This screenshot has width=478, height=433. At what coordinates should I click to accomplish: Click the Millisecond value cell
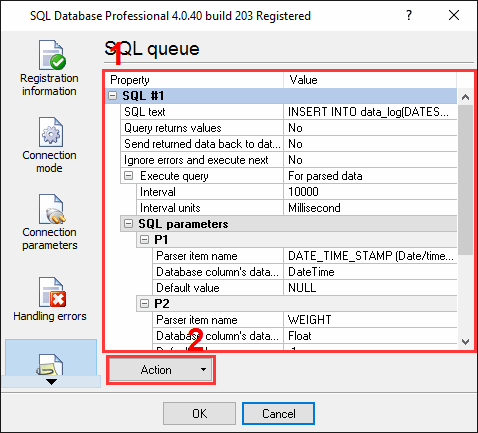pos(370,208)
